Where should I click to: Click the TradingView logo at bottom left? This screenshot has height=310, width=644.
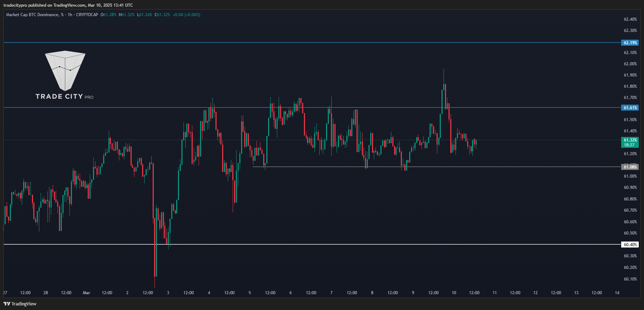20,304
